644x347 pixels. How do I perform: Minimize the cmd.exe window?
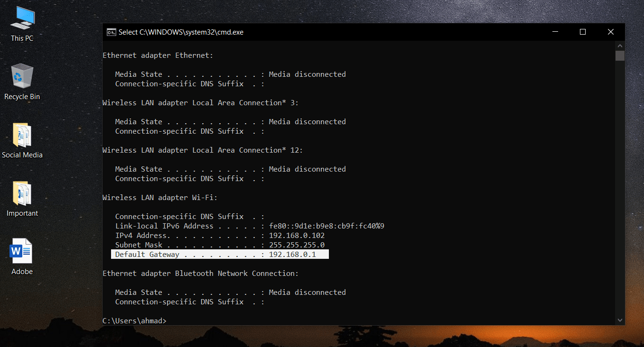pos(555,32)
